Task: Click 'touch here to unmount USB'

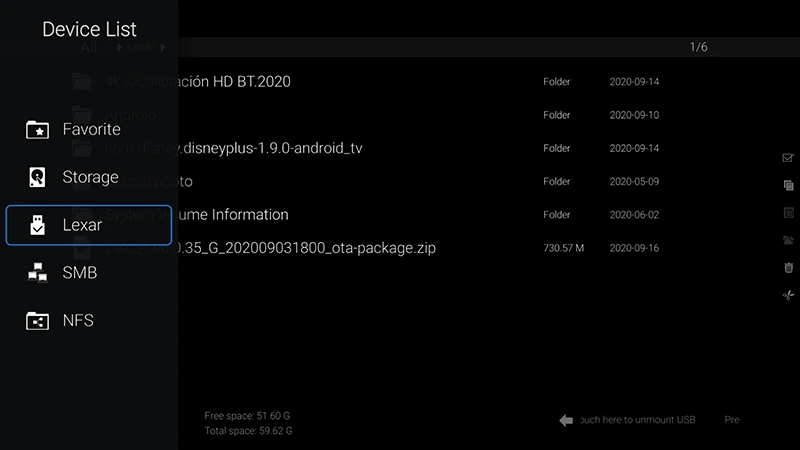Action: pos(637,420)
